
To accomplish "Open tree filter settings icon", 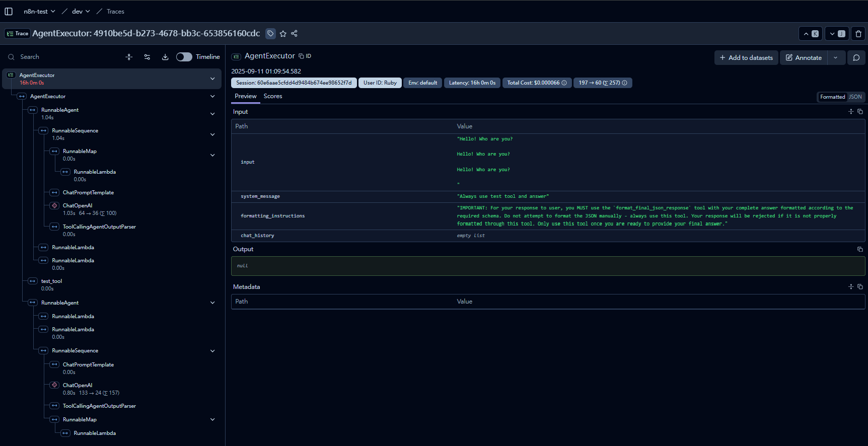I will (147, 57).
